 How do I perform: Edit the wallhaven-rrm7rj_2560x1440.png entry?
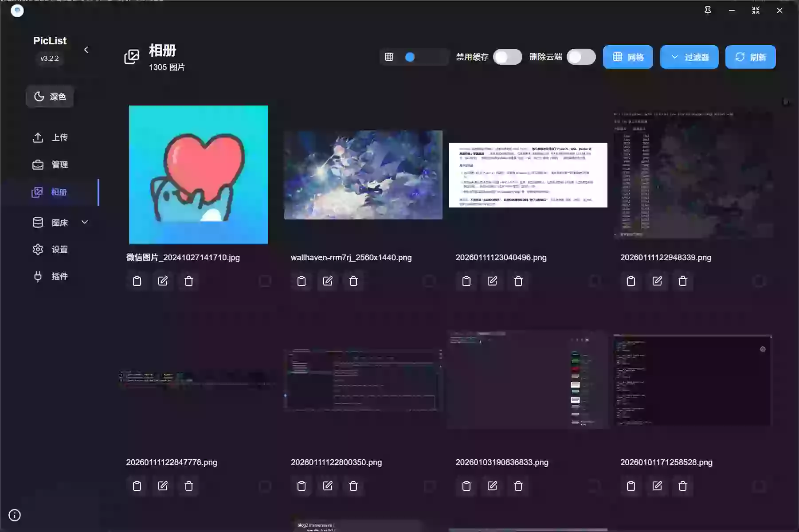pyautogui.click(x=328, y=281)
